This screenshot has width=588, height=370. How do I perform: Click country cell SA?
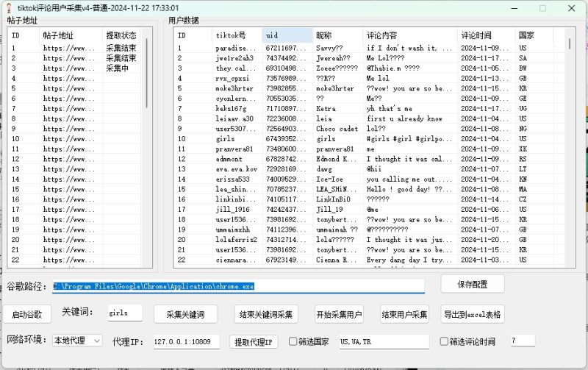[x=523, y=58]
